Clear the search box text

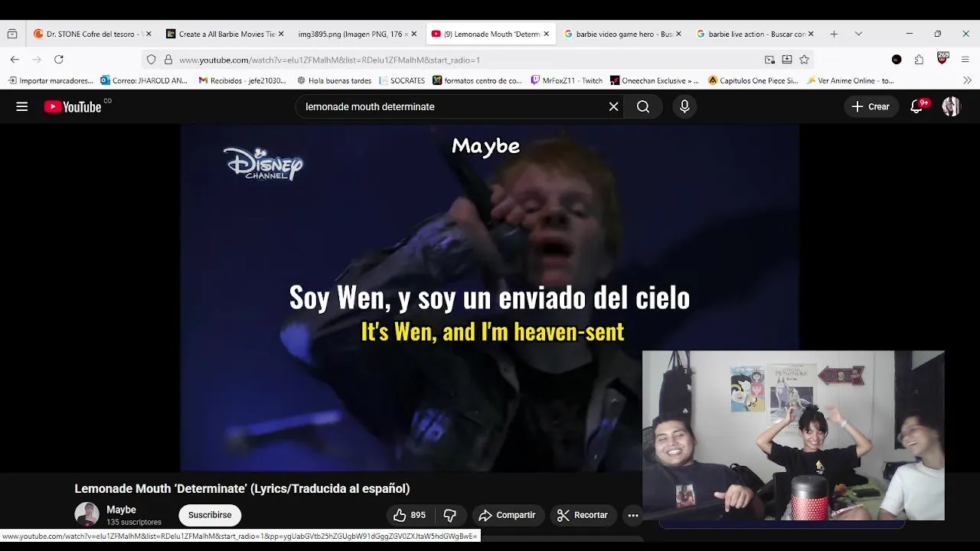pyautogui.click(x=613, y=106)
